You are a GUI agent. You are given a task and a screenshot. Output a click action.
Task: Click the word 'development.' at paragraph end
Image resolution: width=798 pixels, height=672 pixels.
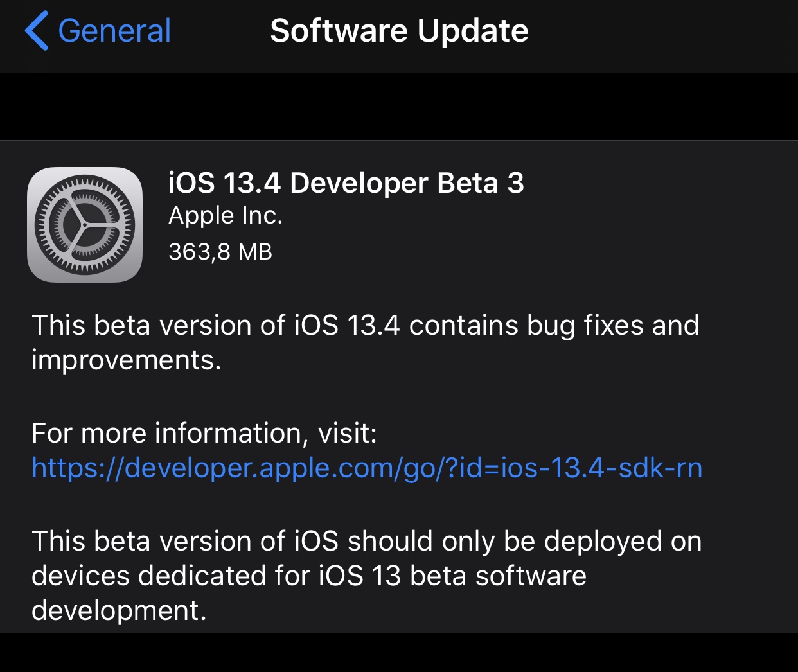tap(119, 610)
